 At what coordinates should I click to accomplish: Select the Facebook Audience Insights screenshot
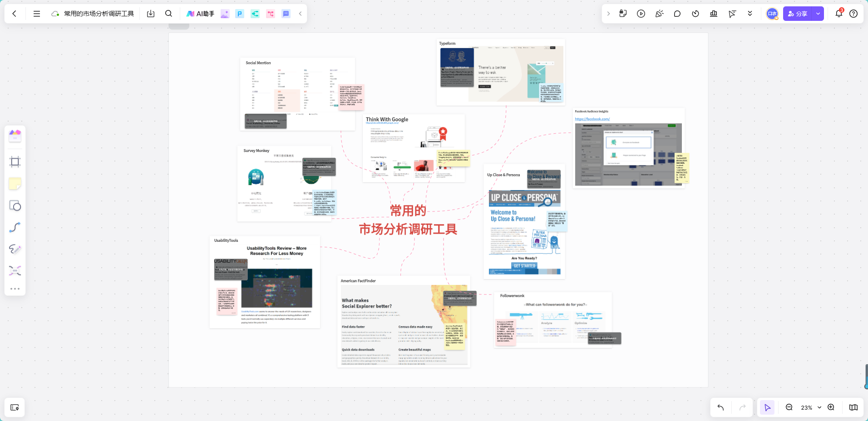click(628, 155)
